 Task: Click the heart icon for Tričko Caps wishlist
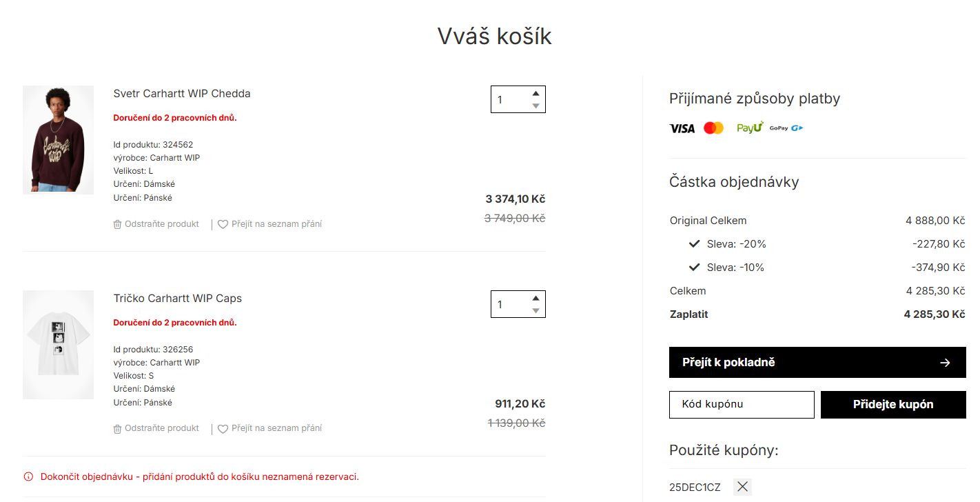(223, 429)
